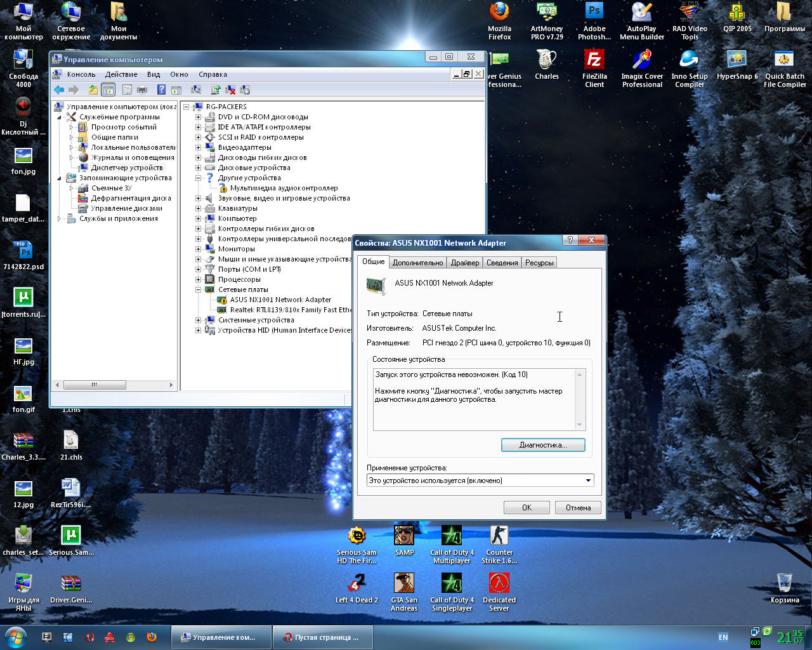The width and height of the screenshot is (812, 650).
Task: Open the Действие menu
Action: pos(121,74)
